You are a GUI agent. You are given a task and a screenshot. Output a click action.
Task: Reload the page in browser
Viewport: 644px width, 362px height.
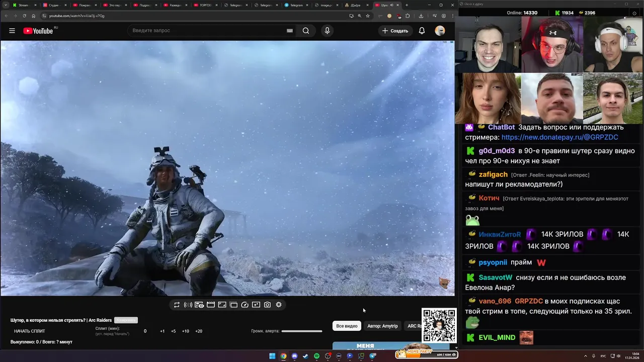point(24,16)
